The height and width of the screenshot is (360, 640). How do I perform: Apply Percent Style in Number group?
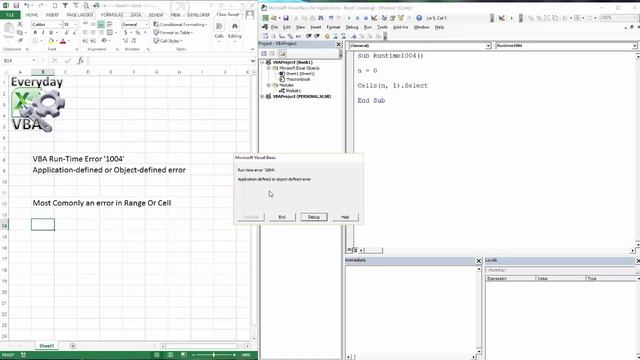(138, 33)
